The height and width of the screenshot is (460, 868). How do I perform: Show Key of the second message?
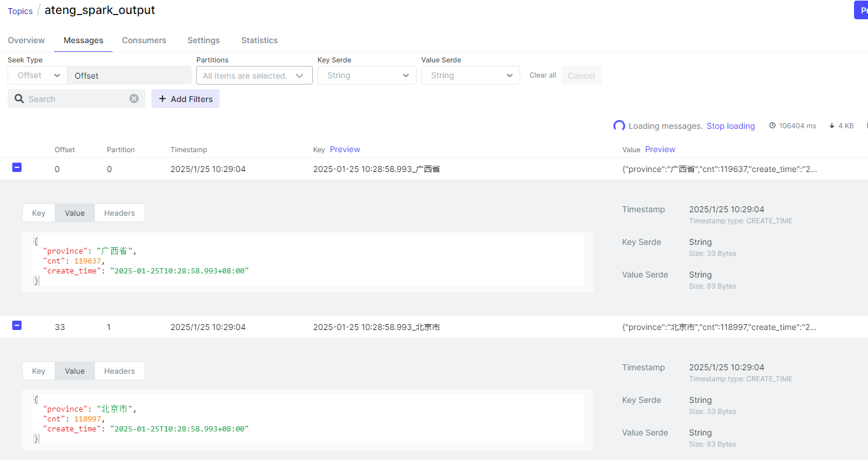pos(38,371)
